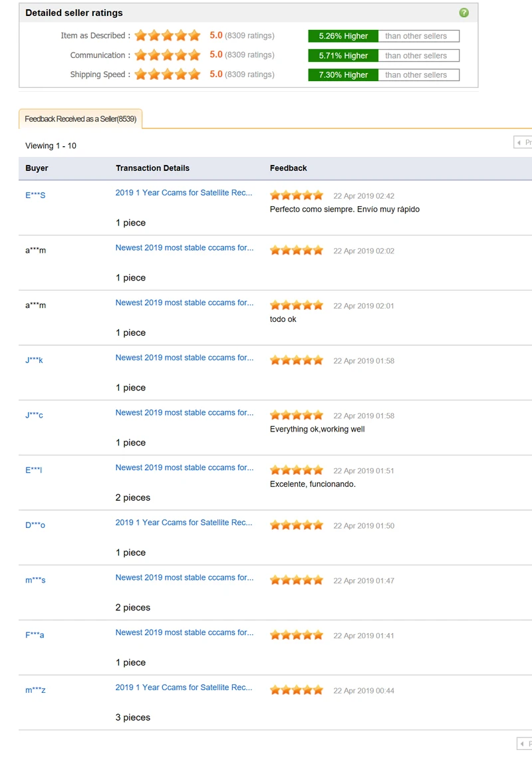Click the '5.71% Higher' green badge
532x764 pixels.
[343, 56]
